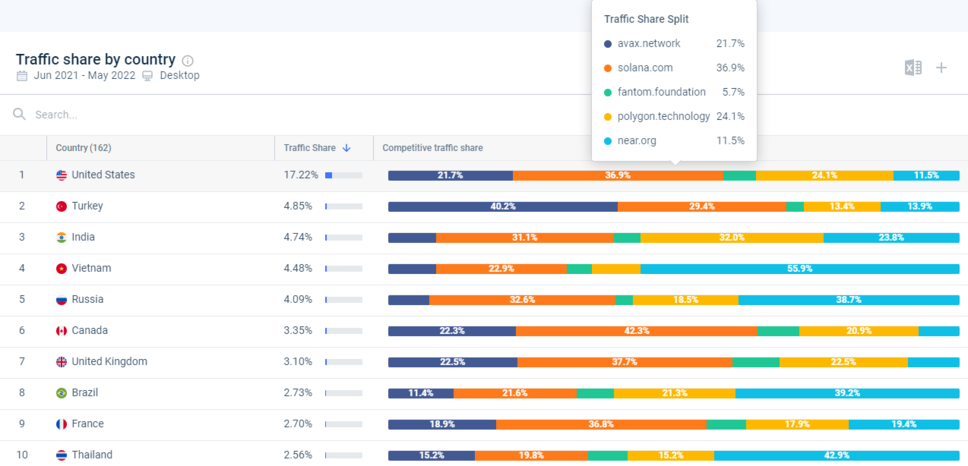Click the 3.10% traffic share value
Viewport: 968px width, 466px height.
tap(298, 361)
